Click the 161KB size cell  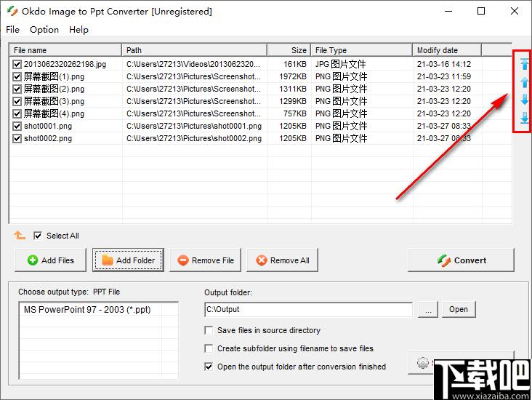click(x=295, y=64)
